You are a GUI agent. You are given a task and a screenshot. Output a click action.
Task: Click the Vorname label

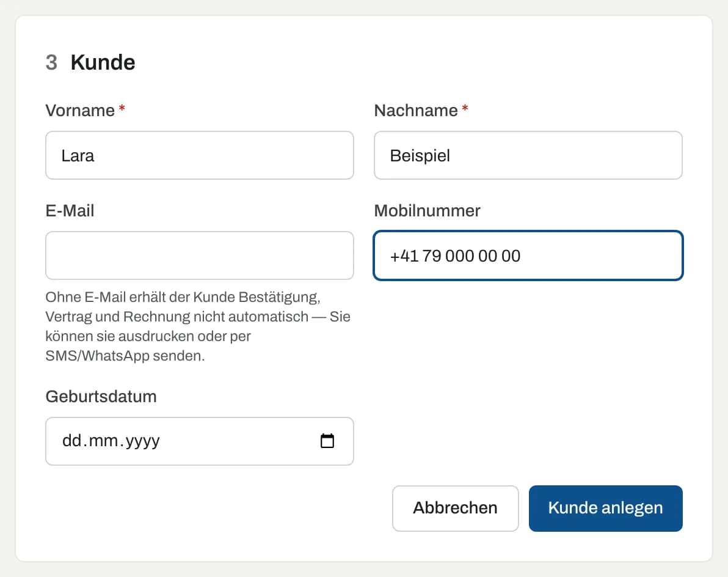point(80,111)
